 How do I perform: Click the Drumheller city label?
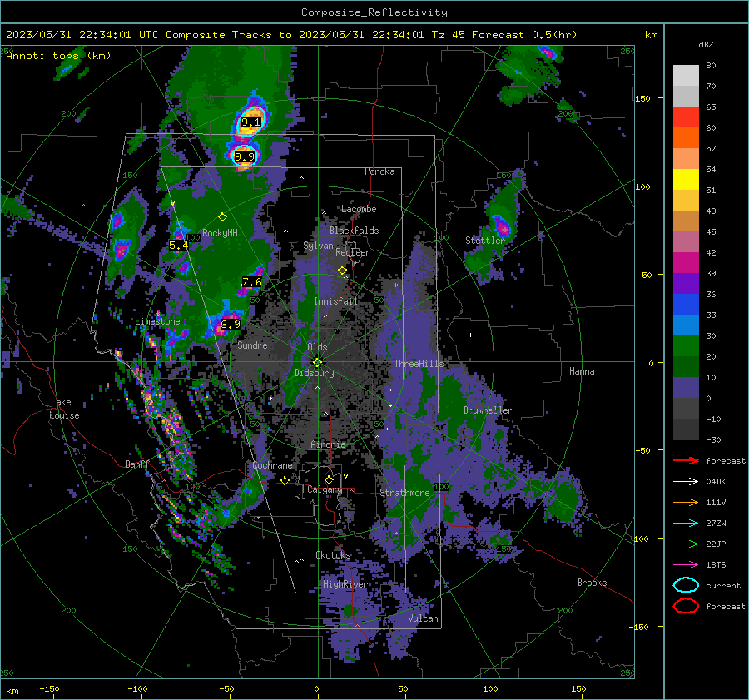488,410
